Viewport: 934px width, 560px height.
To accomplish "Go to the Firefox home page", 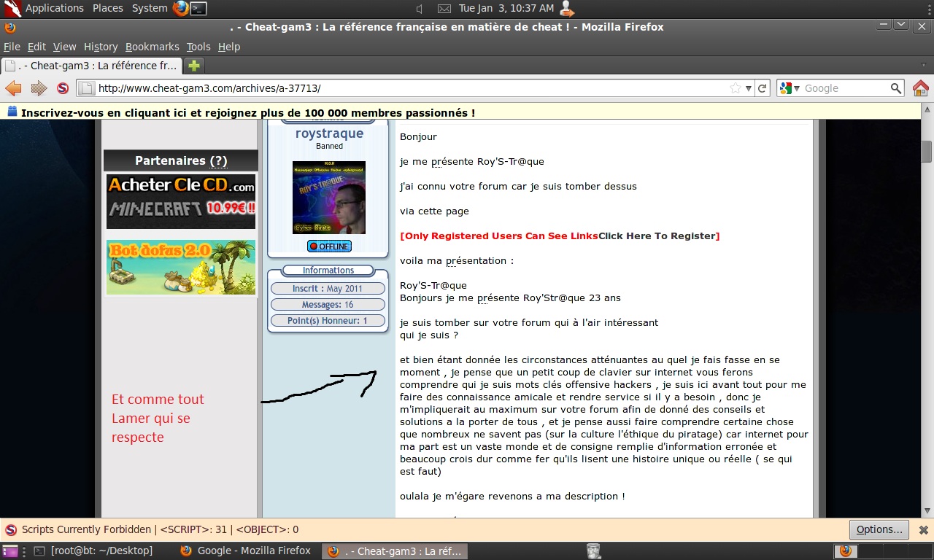I will 921,88.
